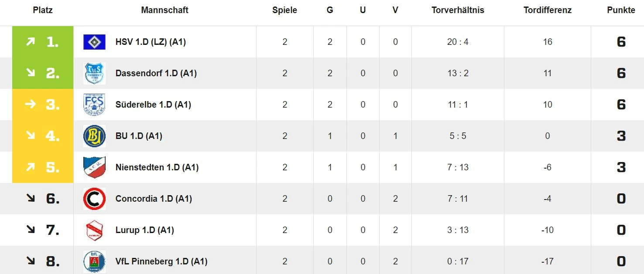Click the upward trend arrow at rank 1
Viewport: 644px width, 274px height.
(30, 42)
